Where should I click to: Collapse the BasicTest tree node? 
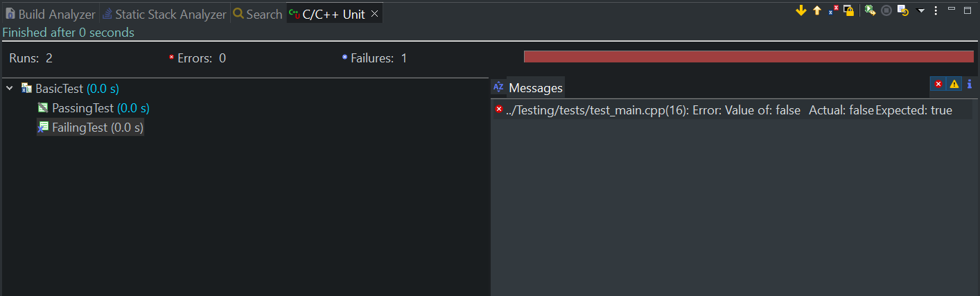(x=10, y=89)
